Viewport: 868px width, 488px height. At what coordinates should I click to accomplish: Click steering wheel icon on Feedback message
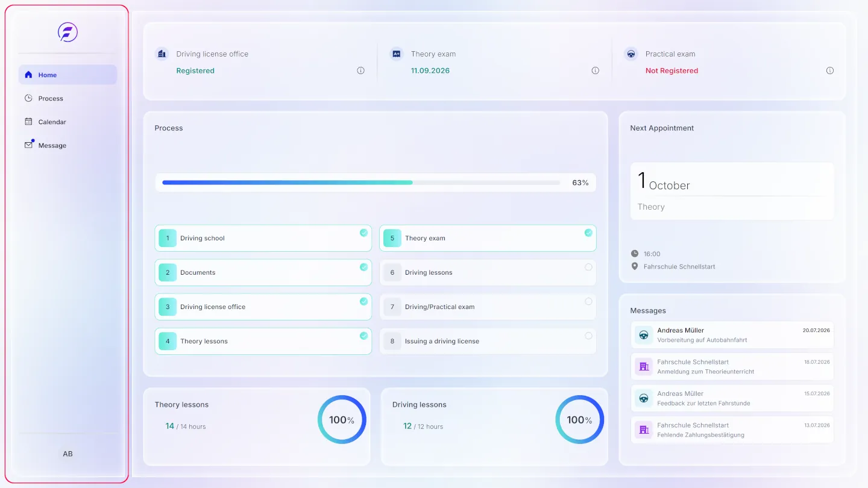(x=644, y=398)
